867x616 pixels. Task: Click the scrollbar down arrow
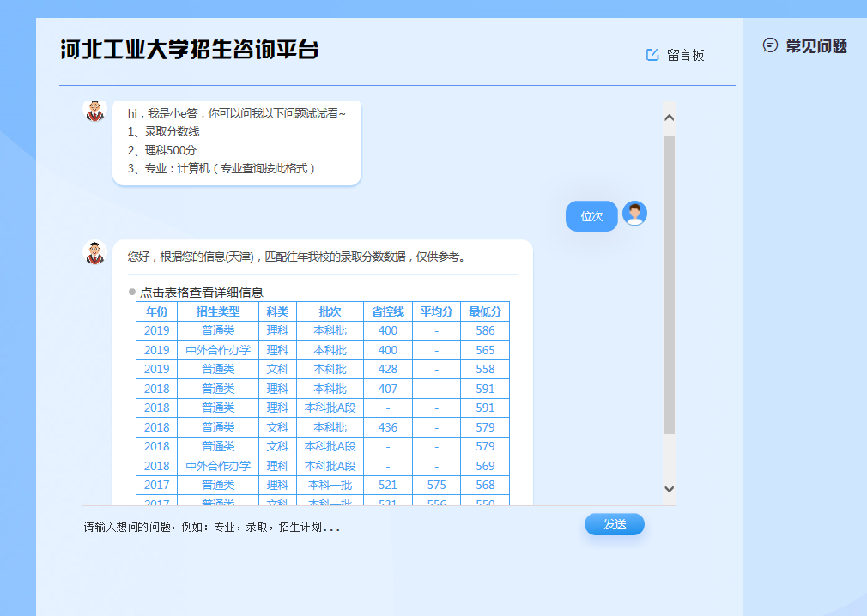click(x=669, y=489)
